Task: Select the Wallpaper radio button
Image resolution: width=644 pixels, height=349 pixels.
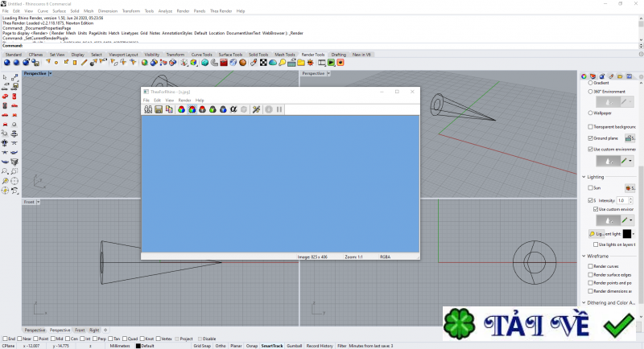Action: point(591,113)
